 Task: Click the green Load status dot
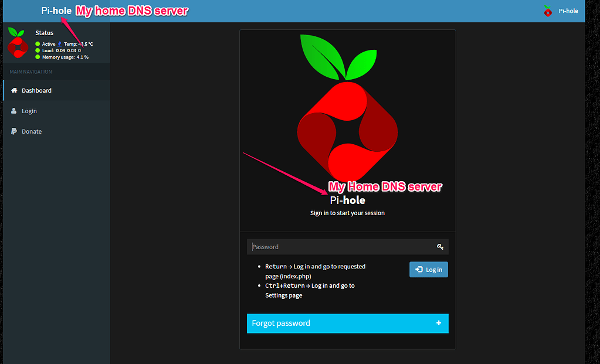37,50
